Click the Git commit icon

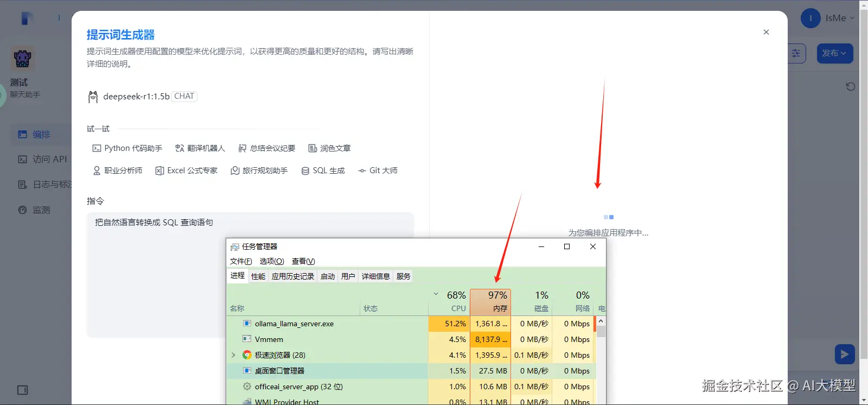pos(362,170)
